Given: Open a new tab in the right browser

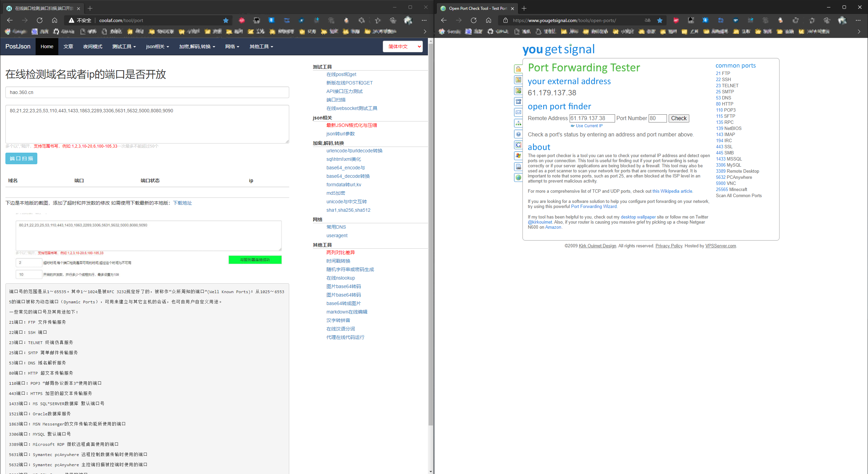Looking at the screenshot, I should pos(524,8).
